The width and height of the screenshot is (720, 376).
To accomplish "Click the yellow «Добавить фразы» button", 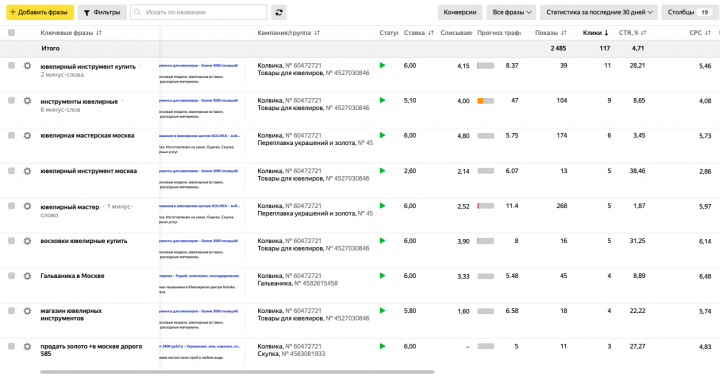I will point(40,12).
